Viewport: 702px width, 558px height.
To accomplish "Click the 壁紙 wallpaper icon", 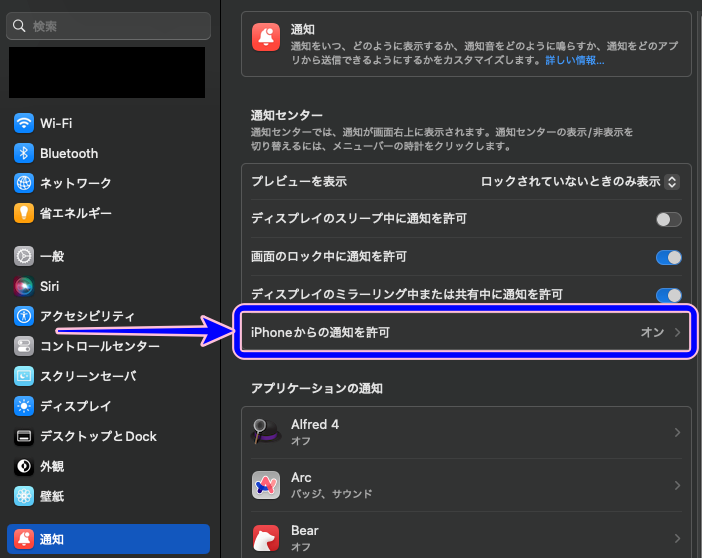I will point(24,496).
